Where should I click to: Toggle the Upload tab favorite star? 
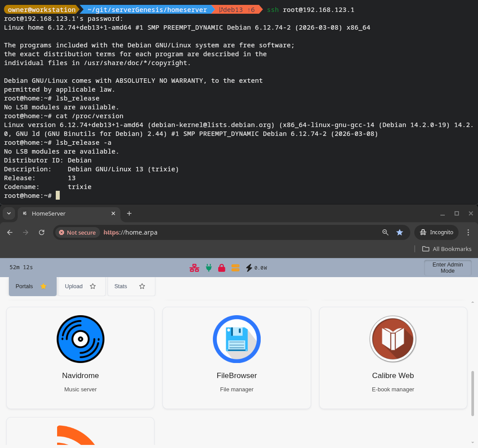93,286
